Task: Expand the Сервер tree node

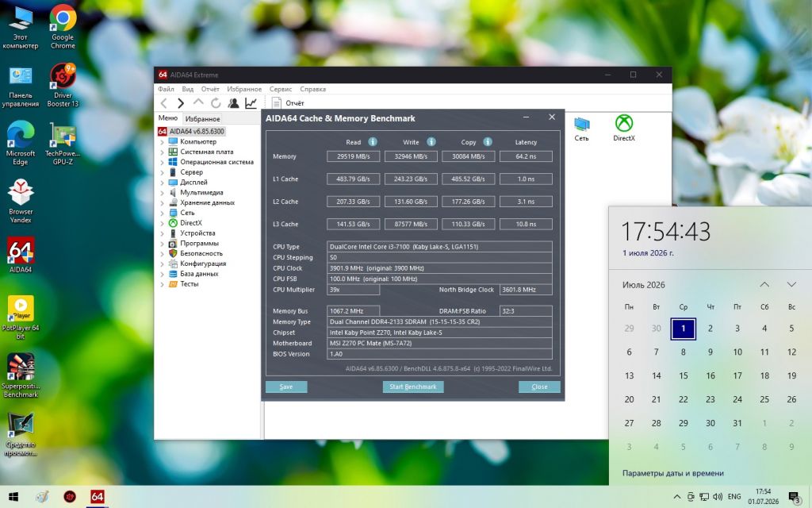Action: (x=162, y=172)
